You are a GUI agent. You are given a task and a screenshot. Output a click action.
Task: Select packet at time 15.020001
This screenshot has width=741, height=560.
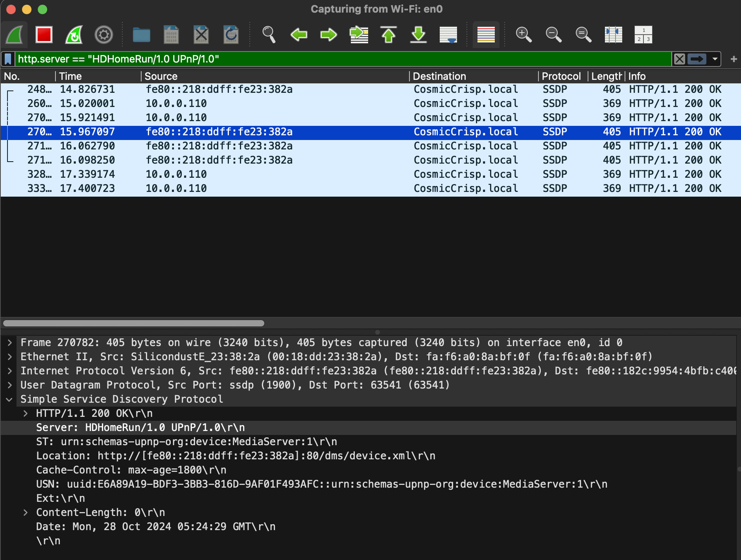[370, 104]
